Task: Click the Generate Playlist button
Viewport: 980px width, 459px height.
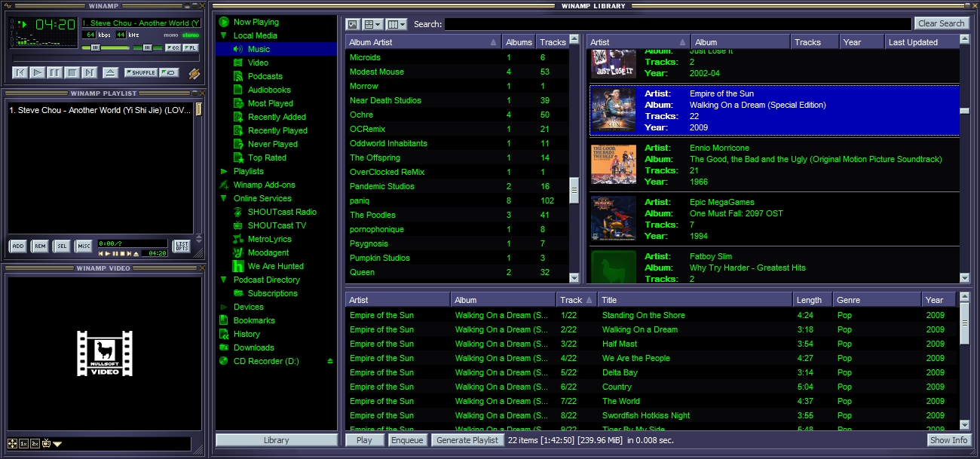Action: [467, 440]
